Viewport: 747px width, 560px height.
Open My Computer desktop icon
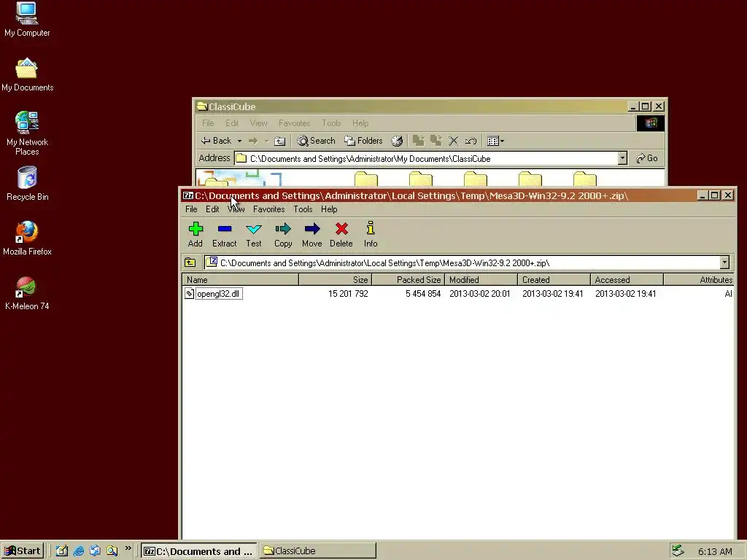[x=27, y=20]
